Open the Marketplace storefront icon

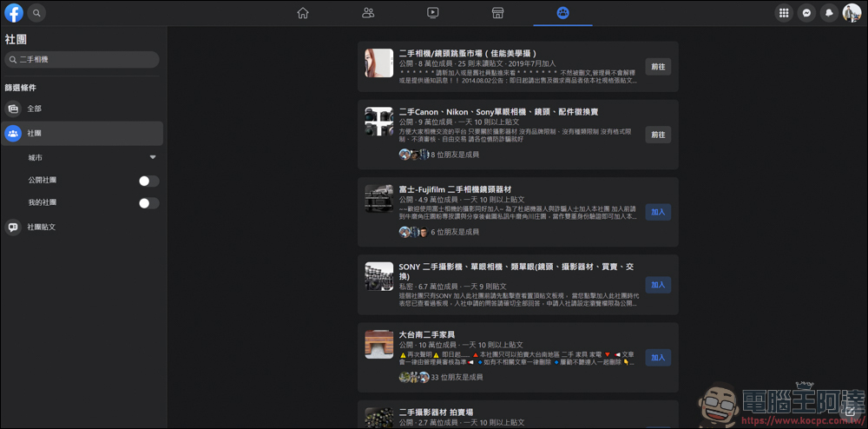tap(498, 13)
